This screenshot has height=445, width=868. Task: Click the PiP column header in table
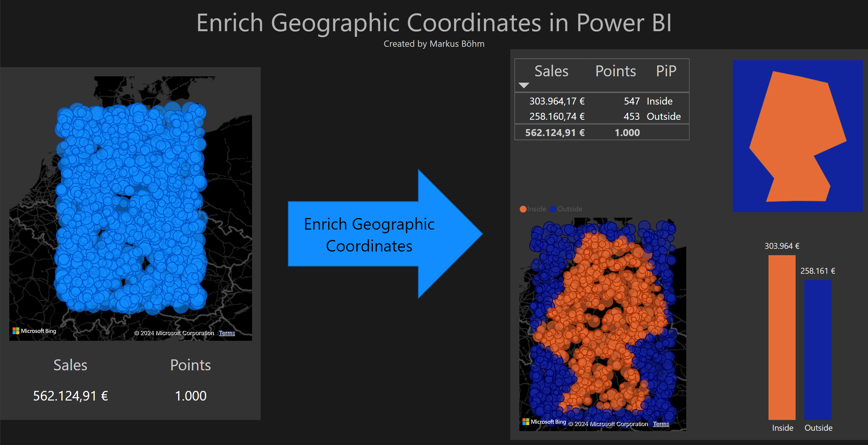tap(666, 71)
